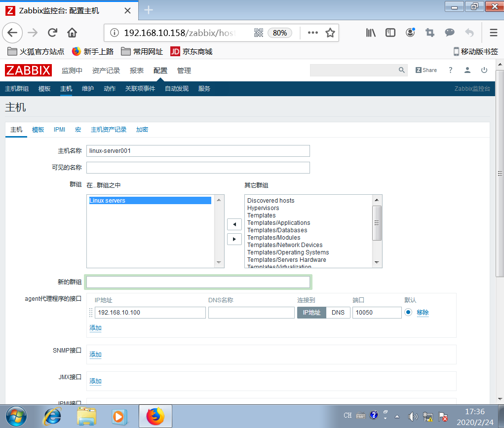
Task: Open the help question mark icon
Action: click(450, 70)
